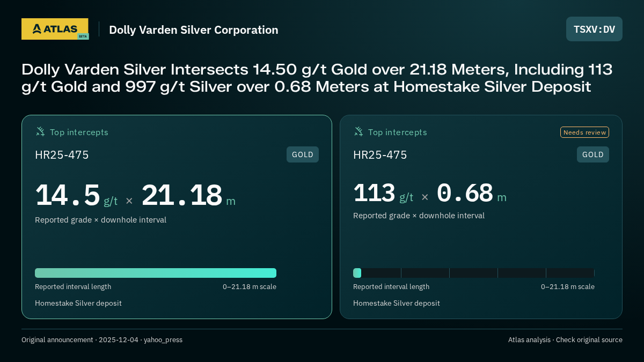
Task: Click Top intercepts label in right card
Action: click(x=397, y=132)
